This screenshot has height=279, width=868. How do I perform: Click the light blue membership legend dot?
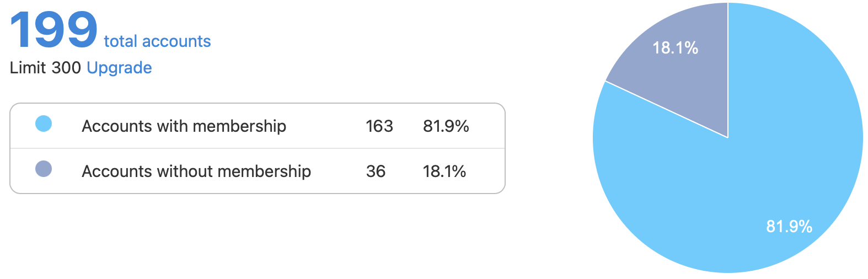(x=44, y=124)
